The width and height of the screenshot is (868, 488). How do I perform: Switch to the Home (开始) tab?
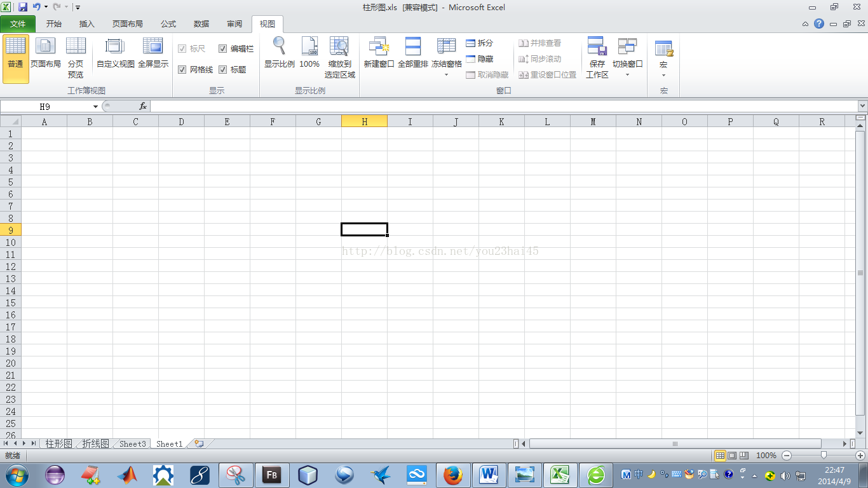(x=54, y=24)
